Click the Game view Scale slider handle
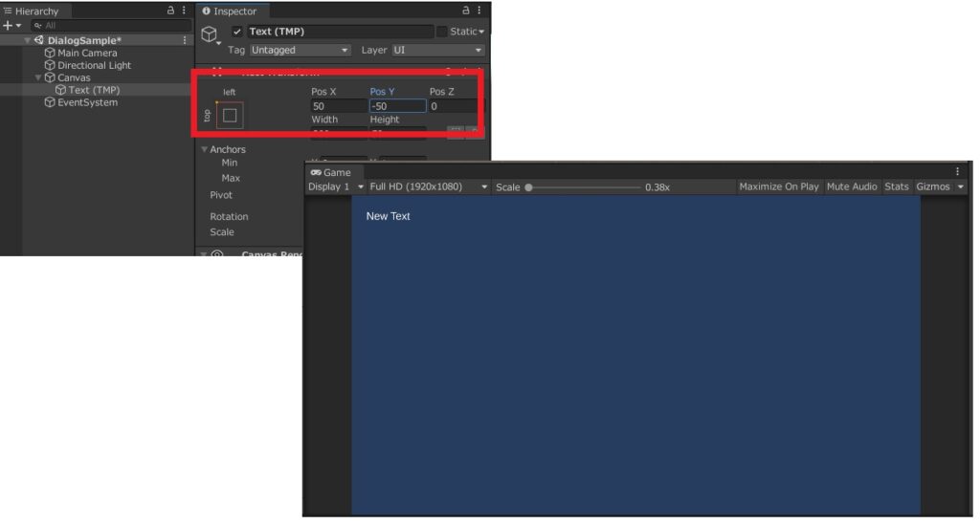 coord(528,187)
